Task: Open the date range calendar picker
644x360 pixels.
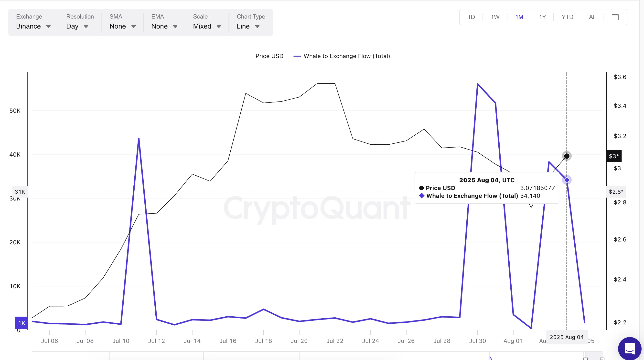Action: point(615,17)
